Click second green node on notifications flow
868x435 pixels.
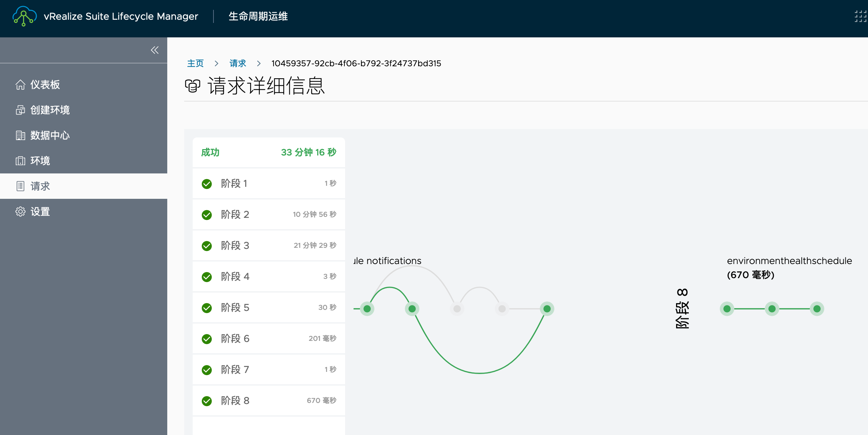(412, 309)
